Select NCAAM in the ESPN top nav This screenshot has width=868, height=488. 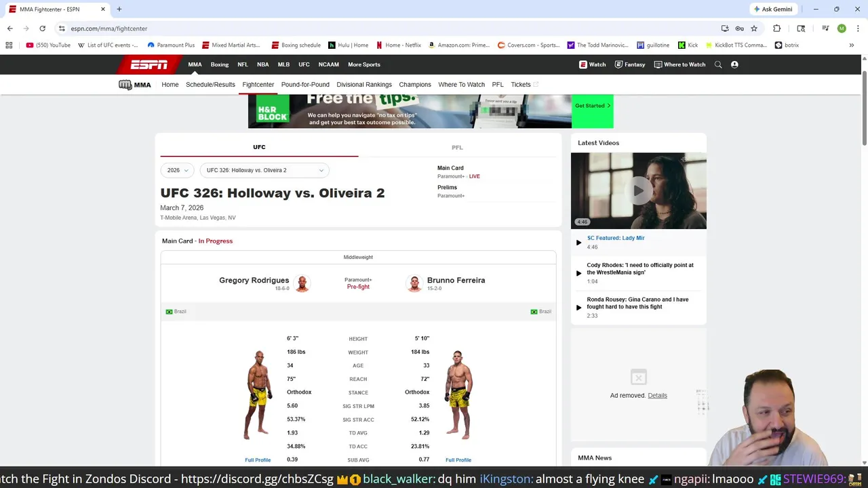click(329, 64)
